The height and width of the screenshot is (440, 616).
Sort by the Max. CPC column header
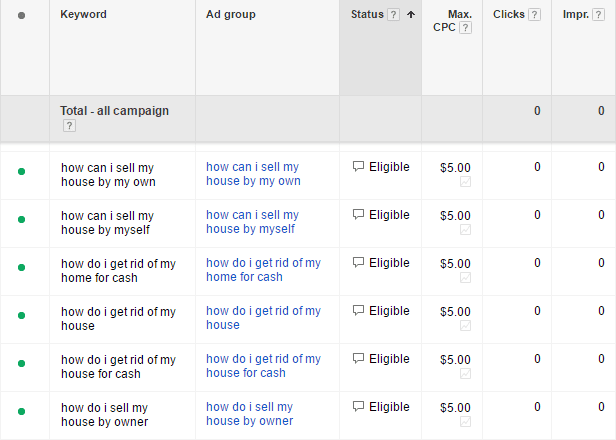453,21
